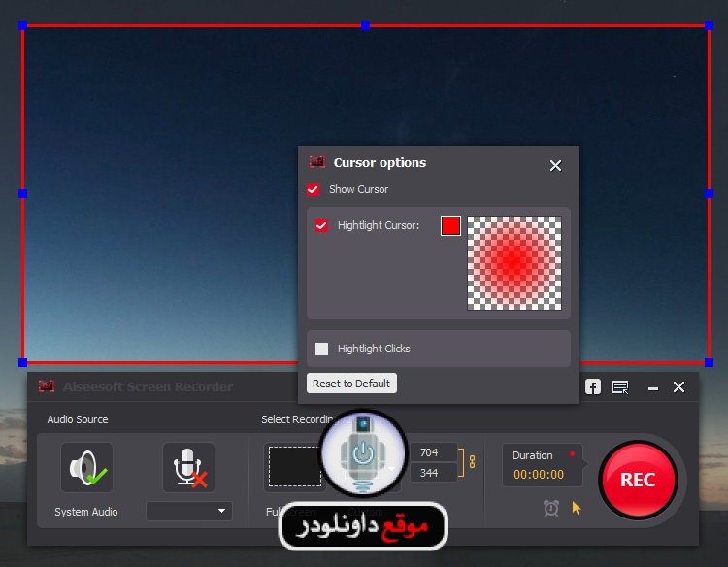
Task: Click the width field showing 704
Action: [x=433, y=452]
